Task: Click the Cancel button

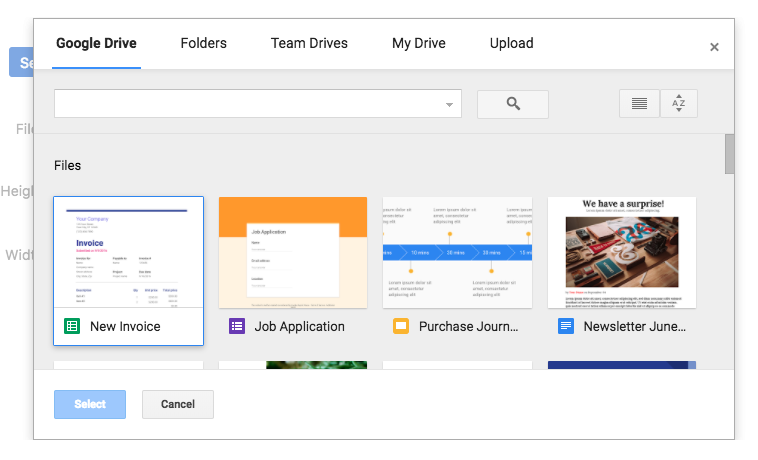Action: click(x=178, y=404)
